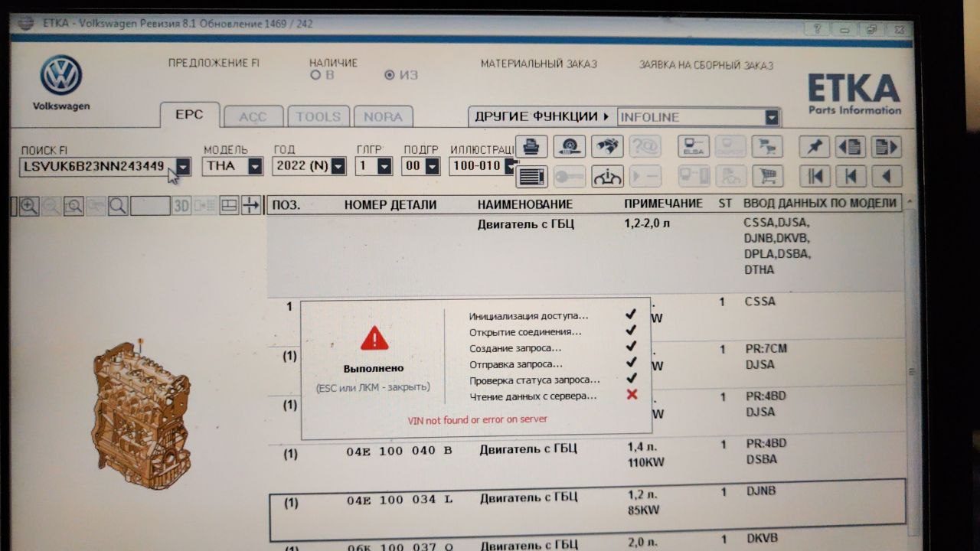
Task: Select the НАЛИЧИЕ 'В' radio option
Action: click(315, 75)
